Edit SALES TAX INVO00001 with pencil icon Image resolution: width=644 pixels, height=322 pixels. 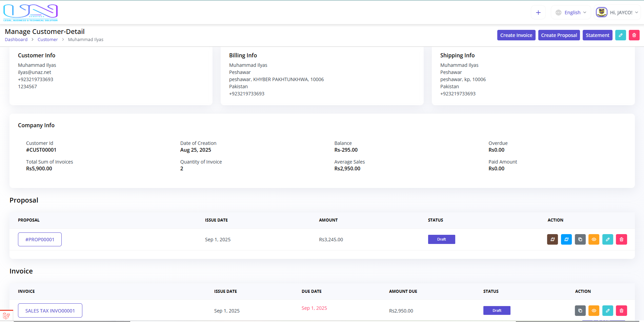point(607,310)
